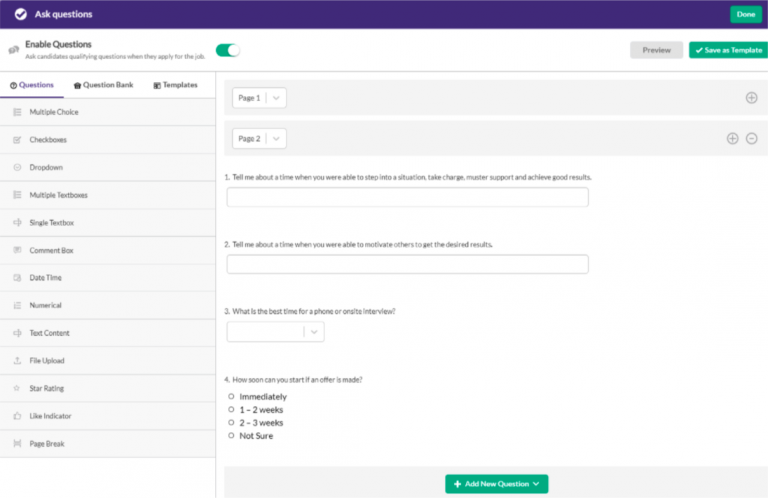Click the answer field for question 1
The height and width of the screenshot is (498, 768).
coord(408,197)
